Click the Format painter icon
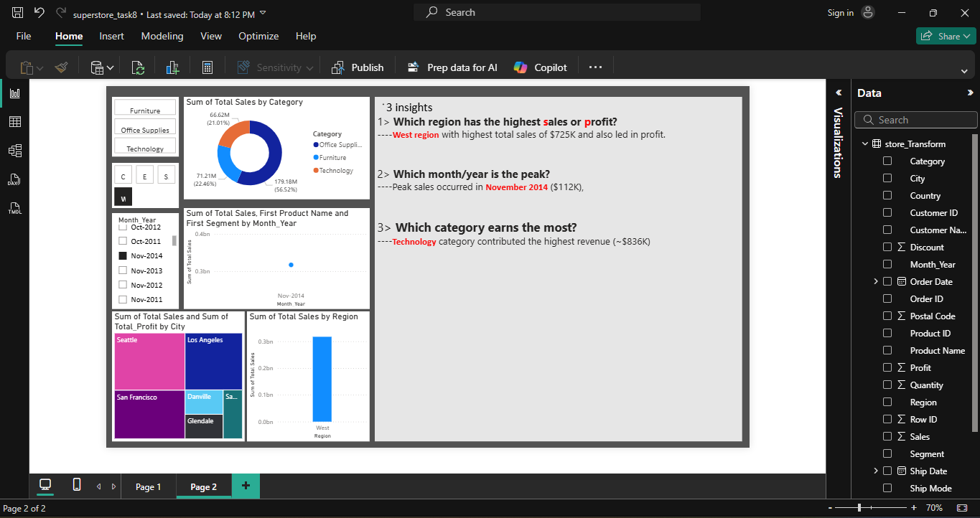 pos(61,67)
